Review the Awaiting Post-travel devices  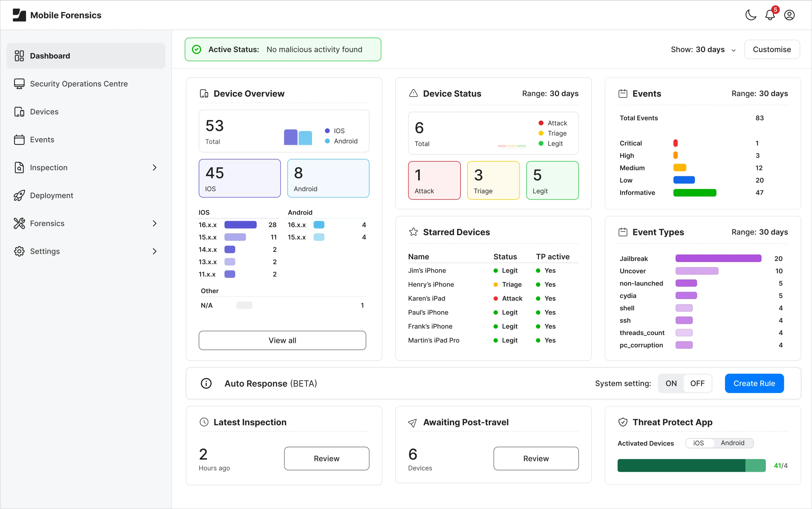pos(535,458)
